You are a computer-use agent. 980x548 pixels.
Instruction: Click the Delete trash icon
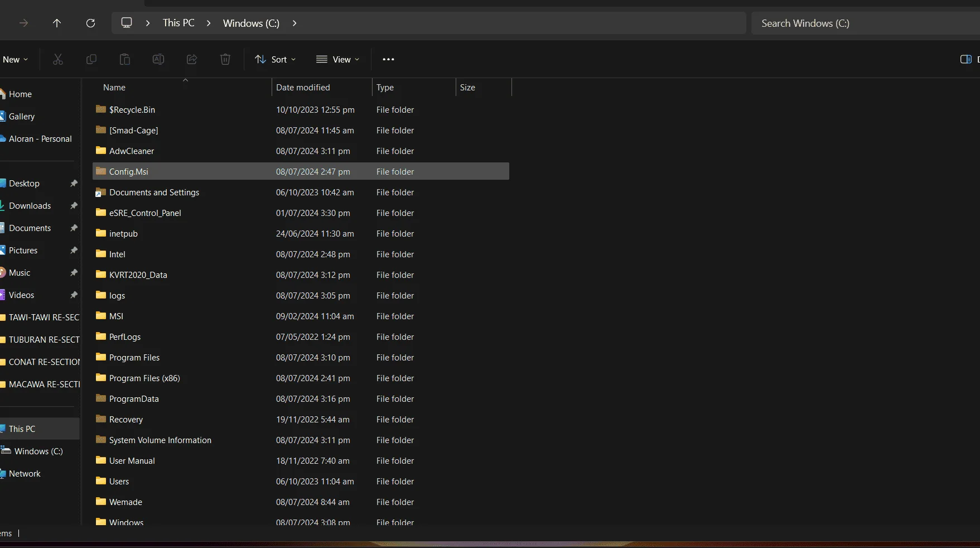click(225, 59)
